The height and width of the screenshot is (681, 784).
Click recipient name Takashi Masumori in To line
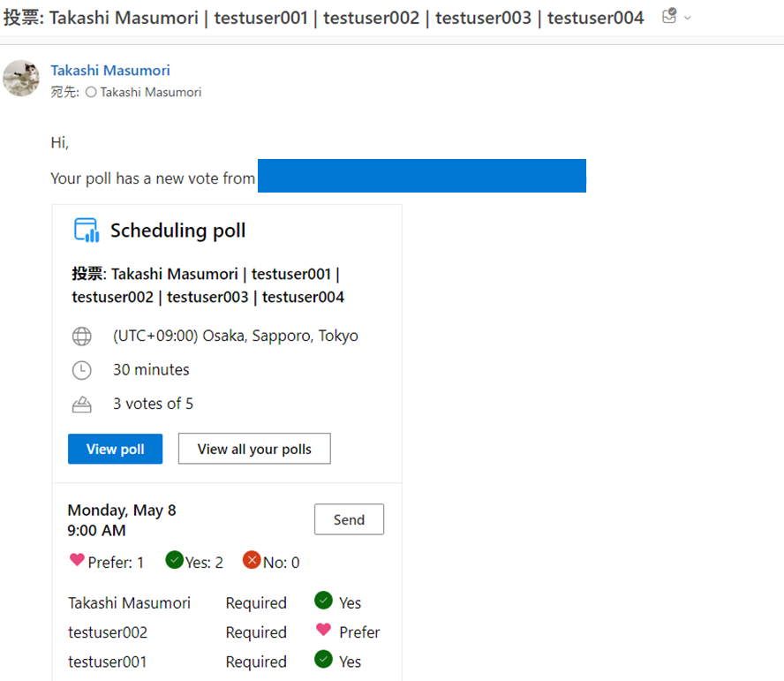point(150,92)
